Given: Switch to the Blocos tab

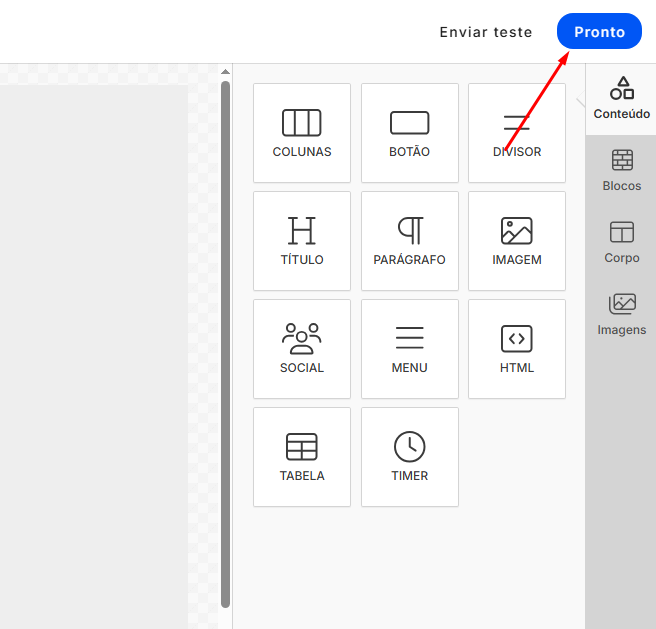Looking at the screenshot, I should click(621, 171).
